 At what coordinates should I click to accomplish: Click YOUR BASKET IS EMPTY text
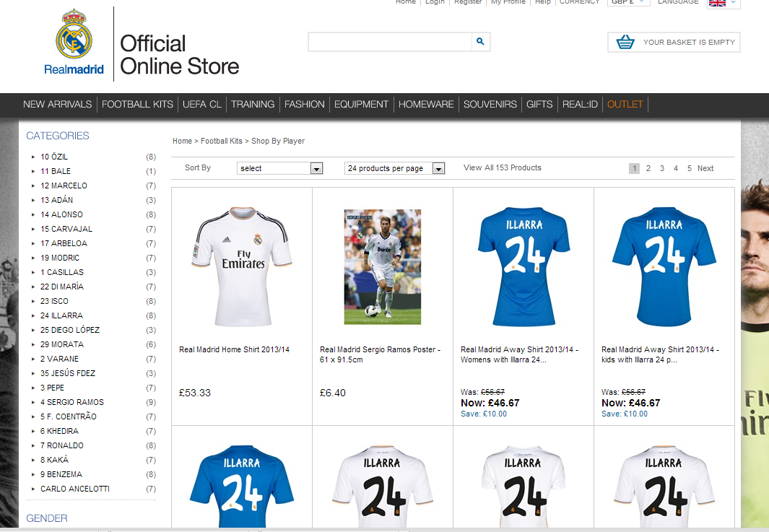point(689,42)
